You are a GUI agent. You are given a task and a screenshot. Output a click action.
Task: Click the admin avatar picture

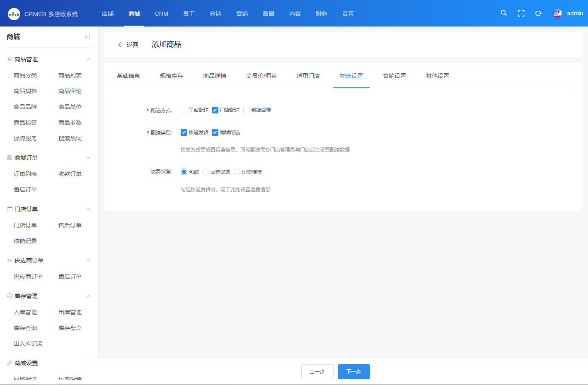pos(557,14)
